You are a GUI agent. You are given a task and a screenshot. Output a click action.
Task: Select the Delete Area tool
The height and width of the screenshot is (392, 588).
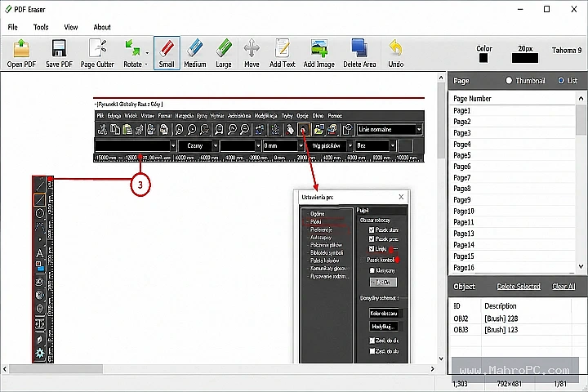point(359,53)
